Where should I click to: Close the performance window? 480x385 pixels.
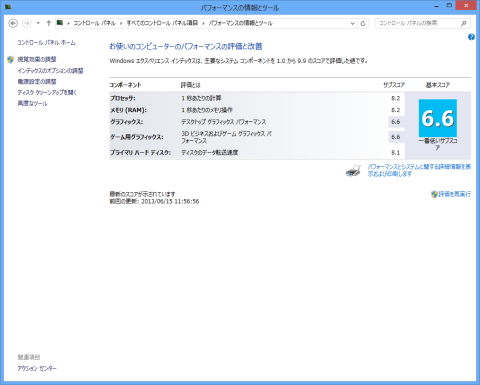(466, 5)
